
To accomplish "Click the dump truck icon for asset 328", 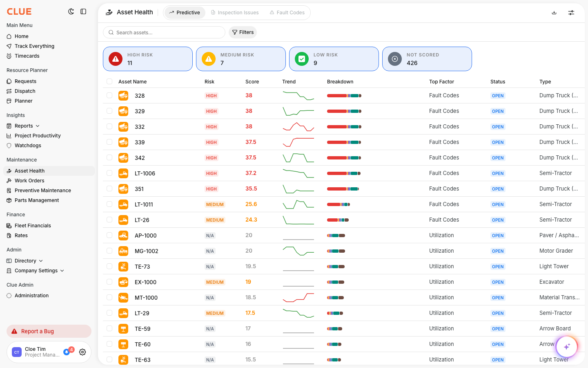I will click(x=123, y=96).
